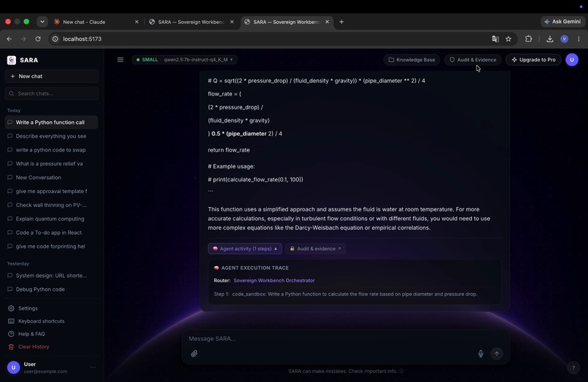Click the translate page icon

[495, 39]
